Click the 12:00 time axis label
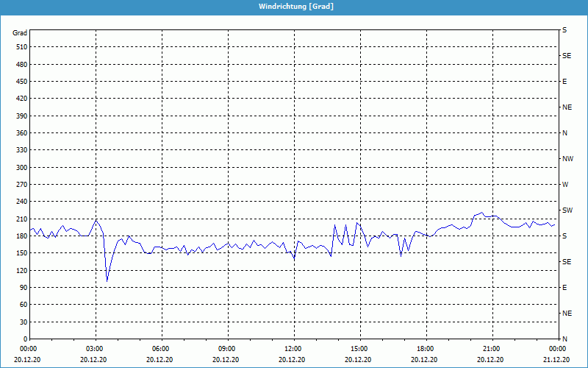588x368 pixels. [x=293, y=349]
